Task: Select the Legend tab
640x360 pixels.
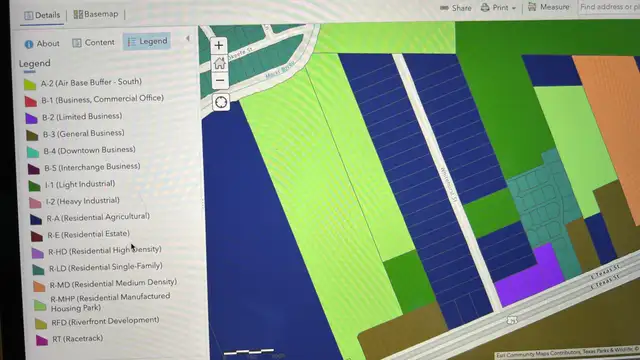Action: [147, 41]
